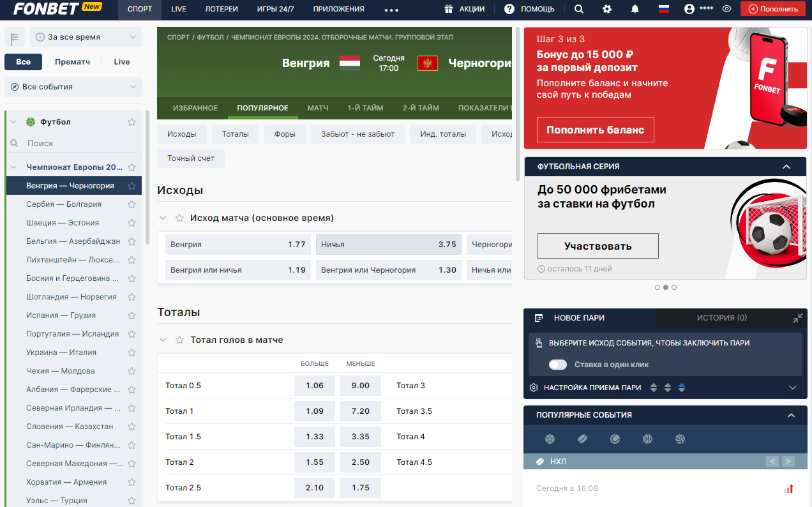Select the hockey puck icon in popular events

(582, 439)
